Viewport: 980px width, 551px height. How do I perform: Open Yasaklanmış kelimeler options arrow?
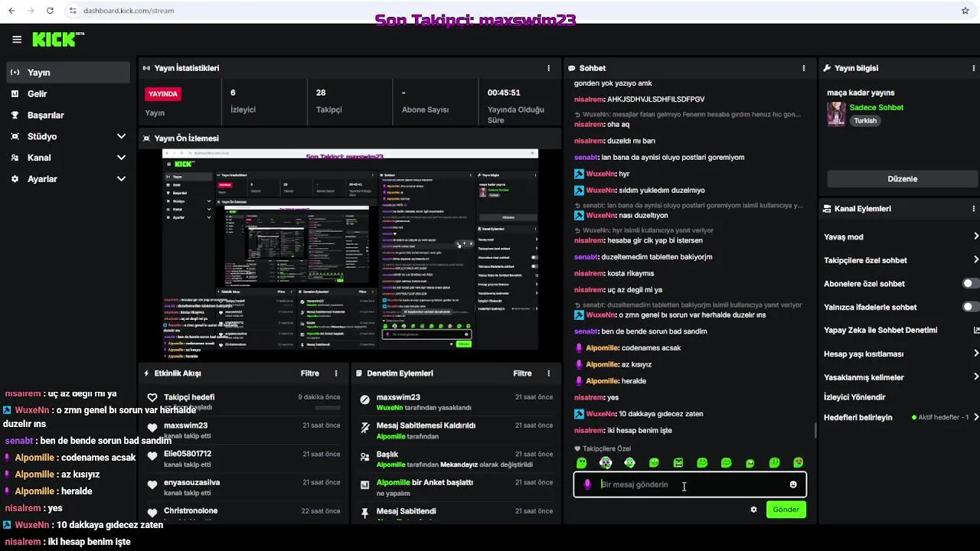(x=976, y=377)
